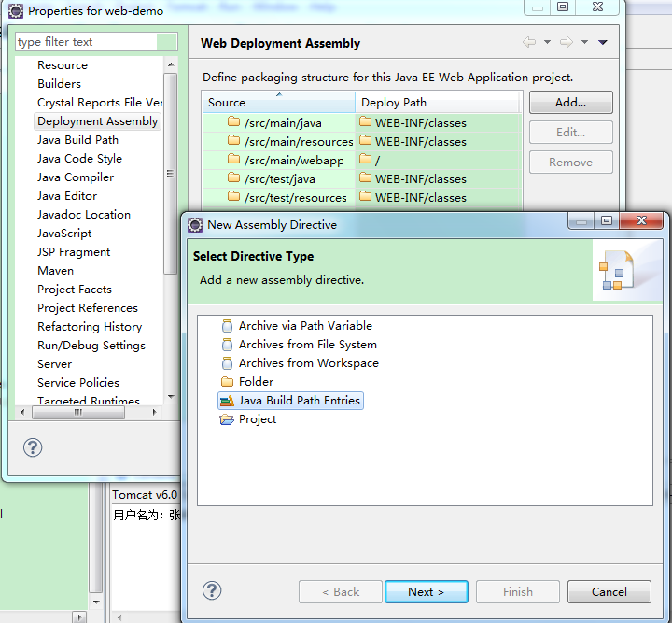
Task: Click properties tree horizontal scroll left arrow
Action: pos(22,413)
